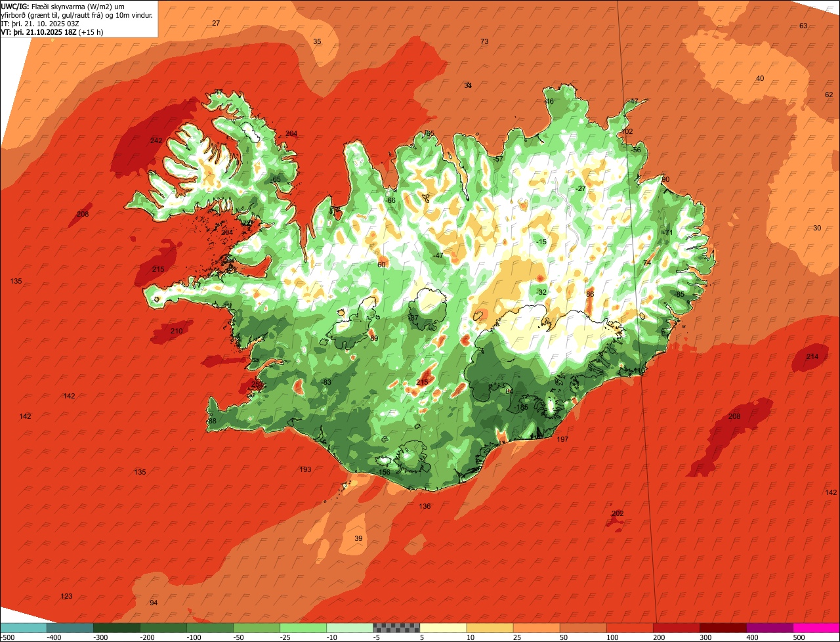The image size is (840, 642).
Task: Click the ocean value 40
Action: pos(760,78)
